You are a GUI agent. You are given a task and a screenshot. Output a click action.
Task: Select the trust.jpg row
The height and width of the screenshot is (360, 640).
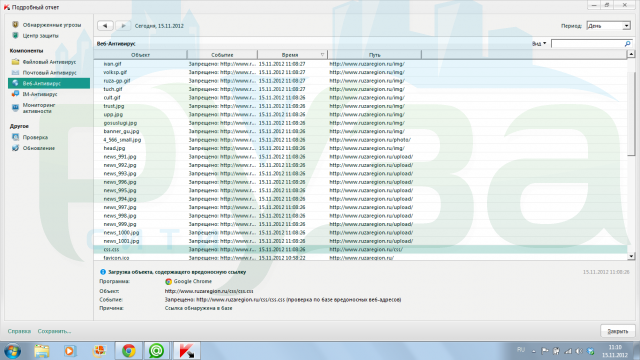[360, 106]
